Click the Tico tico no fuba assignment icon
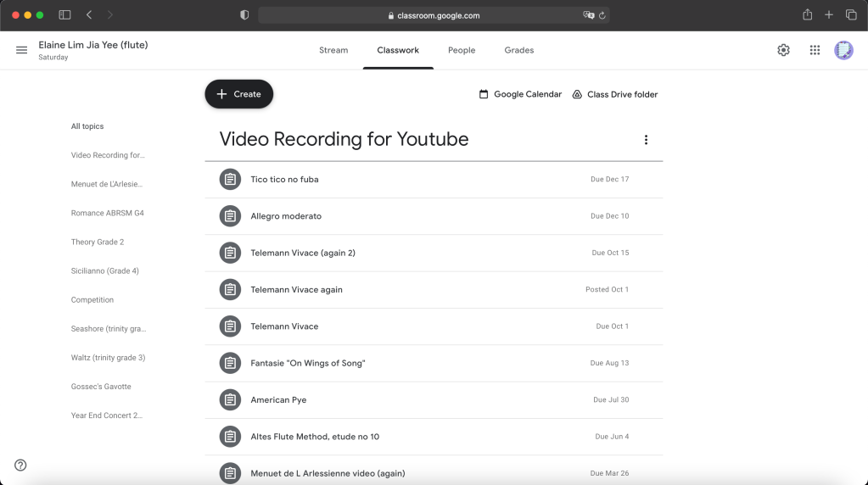The height and width of the screenshot is (485, 868). click(230, 180)
